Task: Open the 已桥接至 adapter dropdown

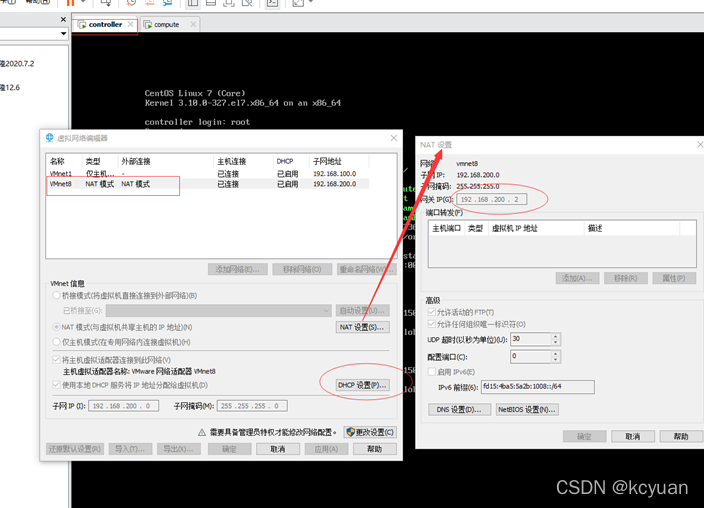Action: [218, 310]
